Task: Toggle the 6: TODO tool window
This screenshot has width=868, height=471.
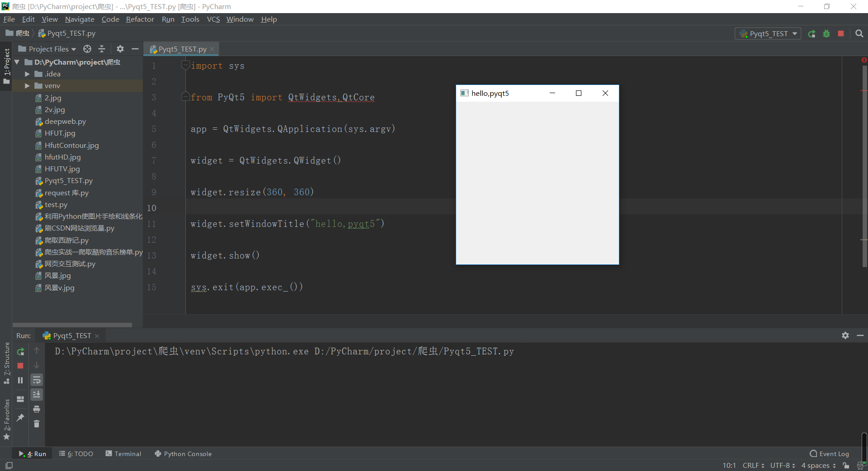Action: [76, 454]
